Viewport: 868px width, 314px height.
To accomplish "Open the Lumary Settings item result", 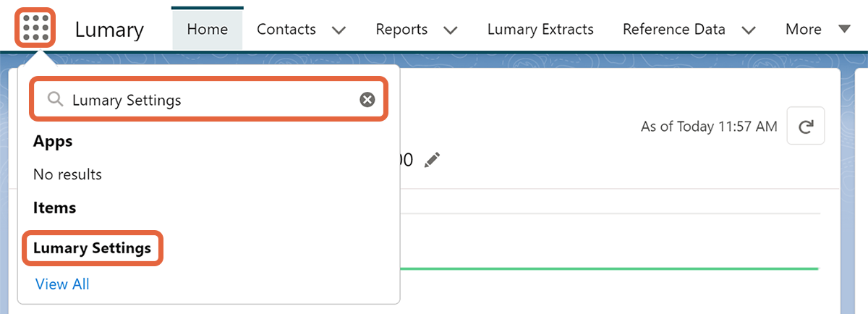I will 92,249.
